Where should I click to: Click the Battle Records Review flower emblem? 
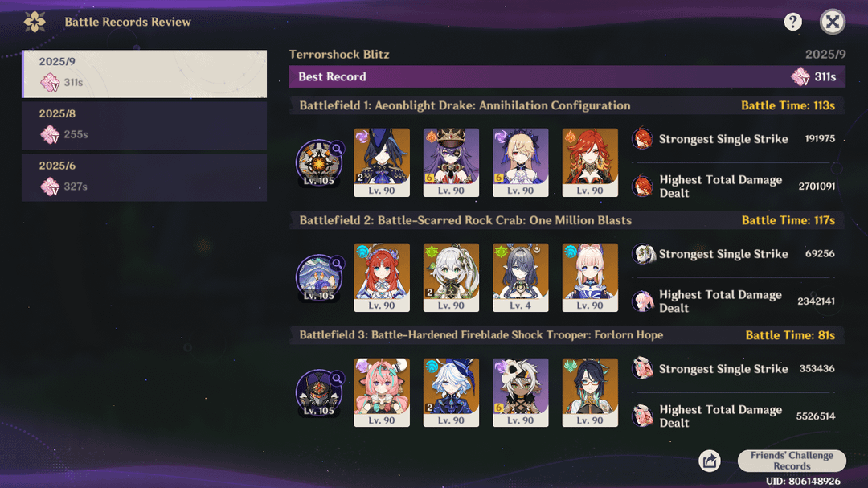pyautogui.click(x=35, y=23)
